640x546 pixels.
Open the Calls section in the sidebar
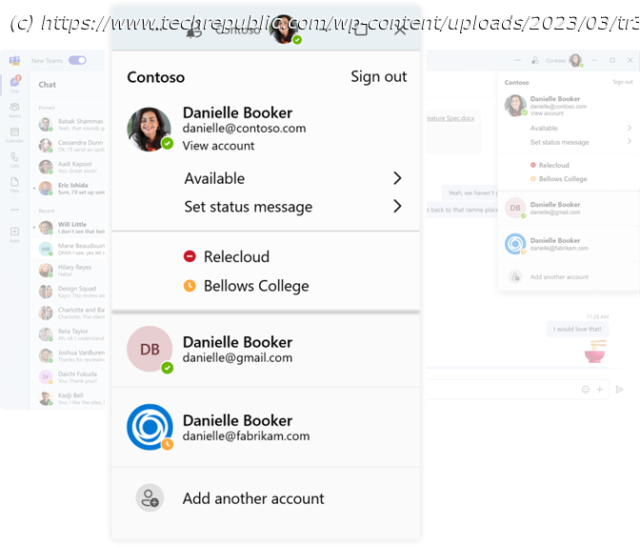(x=15, y=160)
